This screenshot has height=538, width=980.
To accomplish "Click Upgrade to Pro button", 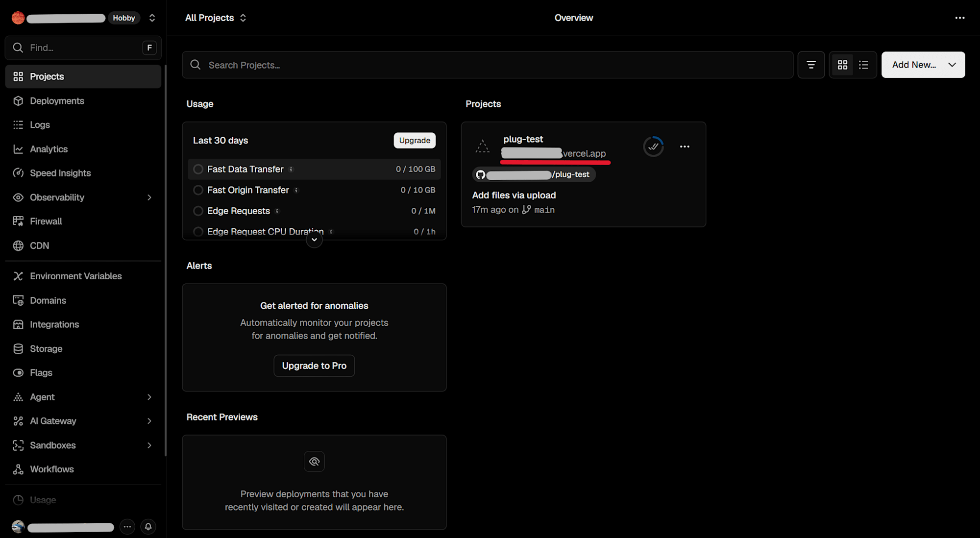I will pyautogui.click(x=314, y=366).
